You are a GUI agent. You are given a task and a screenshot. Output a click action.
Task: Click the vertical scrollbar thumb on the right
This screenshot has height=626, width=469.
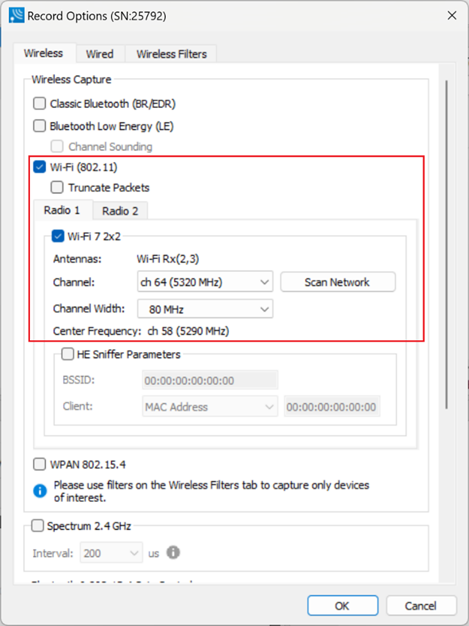[446, 244]
